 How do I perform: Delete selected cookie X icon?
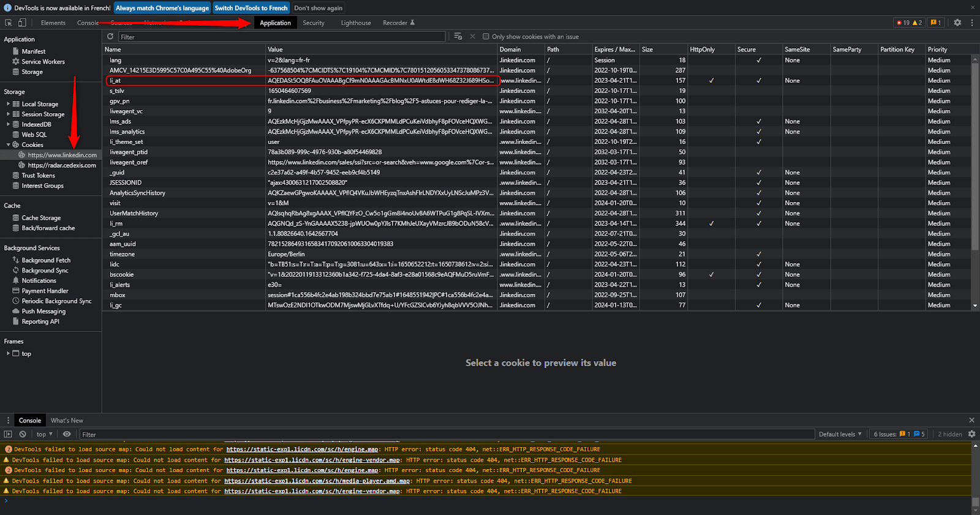[473, 37]
